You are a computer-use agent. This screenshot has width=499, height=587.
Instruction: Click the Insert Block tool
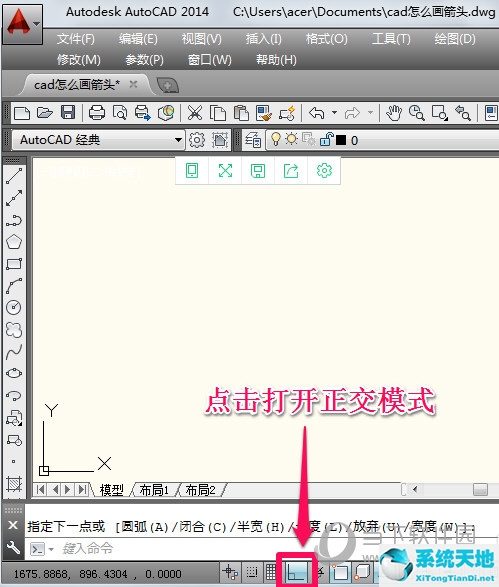14,418
